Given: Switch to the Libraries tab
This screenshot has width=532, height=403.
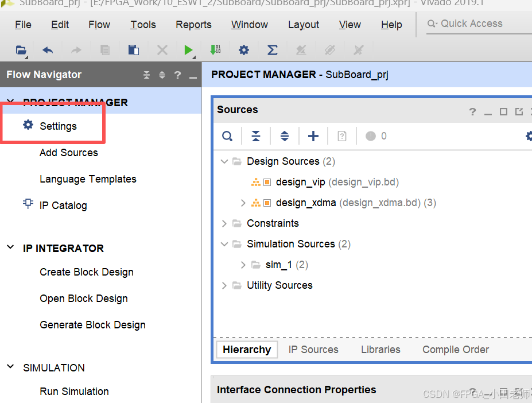Looking at the screenshot, I should click(x=380, y=350).
